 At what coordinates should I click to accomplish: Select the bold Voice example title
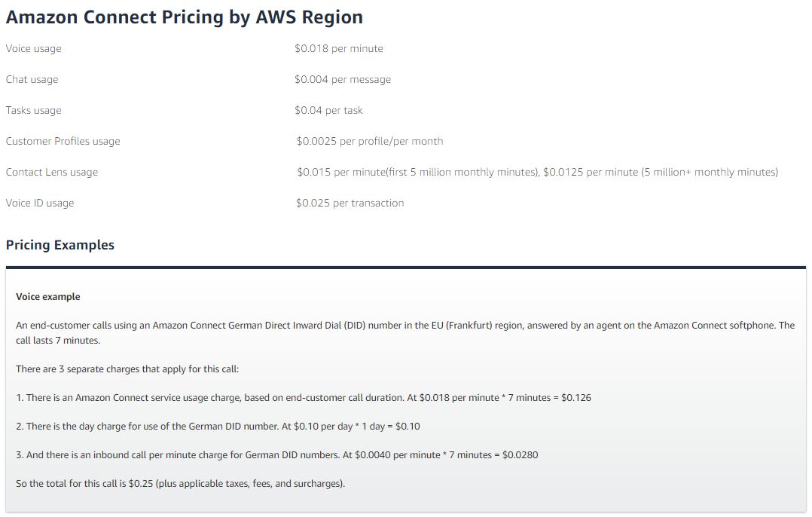tap(48, 297)
